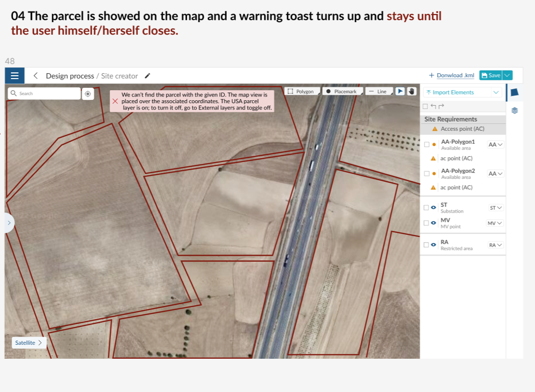This screenshot has height=392, width=535.
Task: Click the warning triangle beside Access point (AC)
Action: [x=435, y=129]
